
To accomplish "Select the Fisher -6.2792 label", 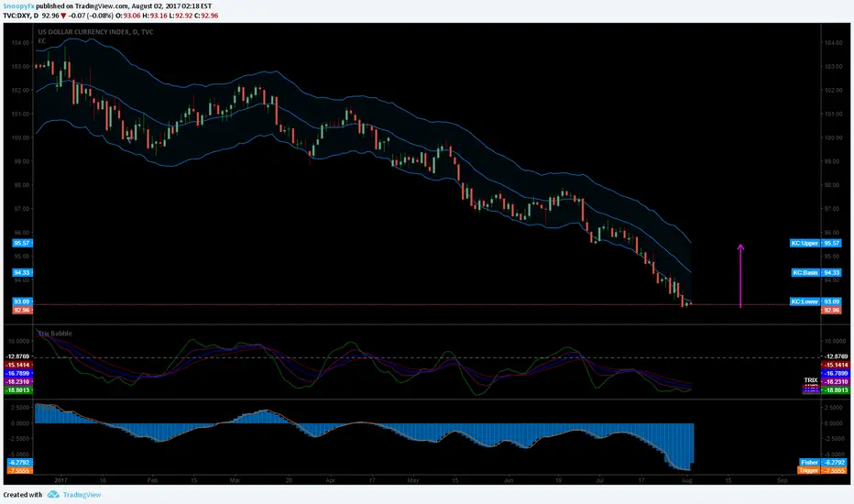I will [824, 462].
